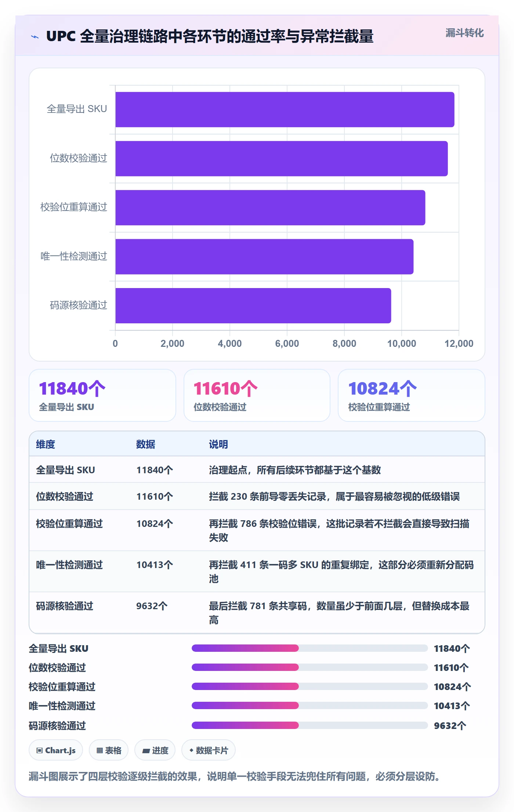Click the 6,000 x-axis tick label
Viewport: 514px width, 812px height.
click(x=287, y=344)
